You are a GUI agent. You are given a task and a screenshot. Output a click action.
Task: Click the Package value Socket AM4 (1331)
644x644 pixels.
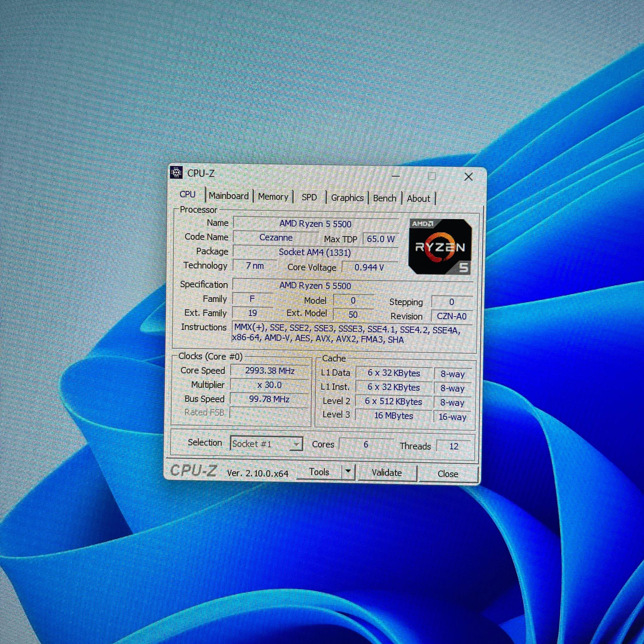(x=315, y=252)
